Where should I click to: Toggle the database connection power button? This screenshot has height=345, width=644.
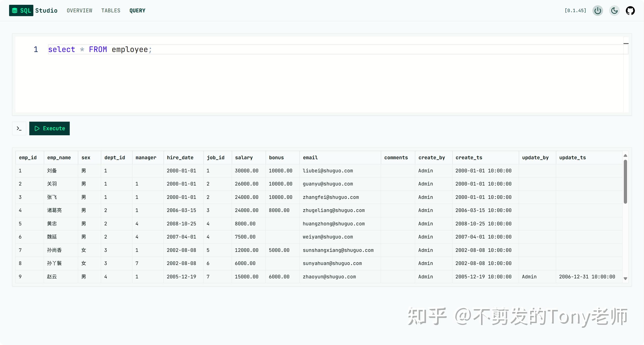[597, 10]
